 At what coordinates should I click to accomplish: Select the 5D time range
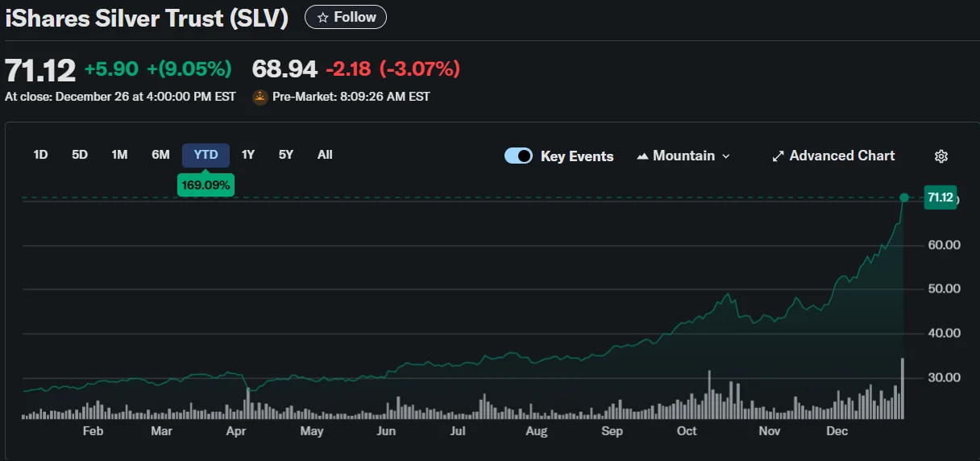(80, 155)
